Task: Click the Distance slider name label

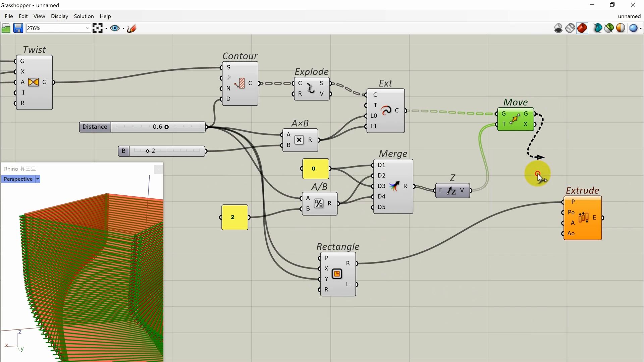Action: coord(95,127)
